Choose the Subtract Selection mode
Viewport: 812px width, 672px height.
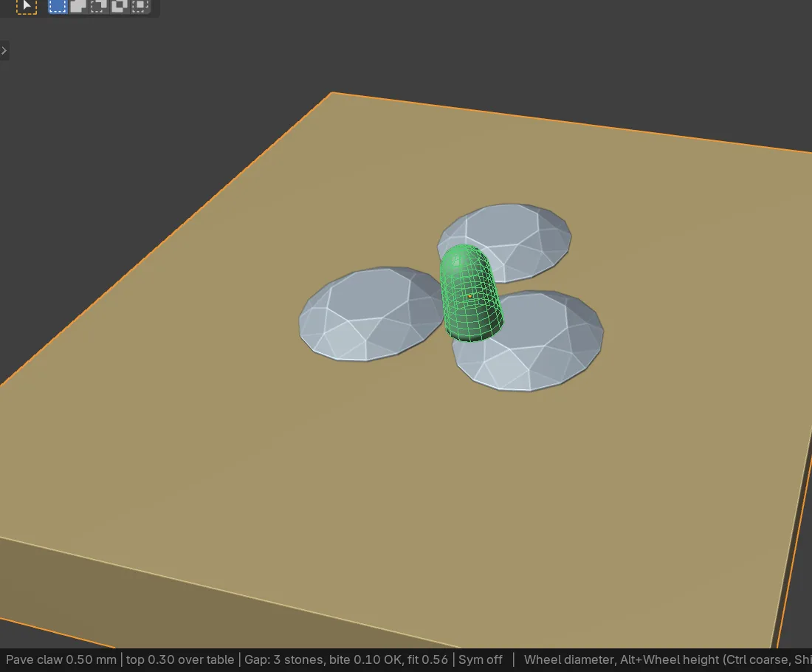coord(98,6)
